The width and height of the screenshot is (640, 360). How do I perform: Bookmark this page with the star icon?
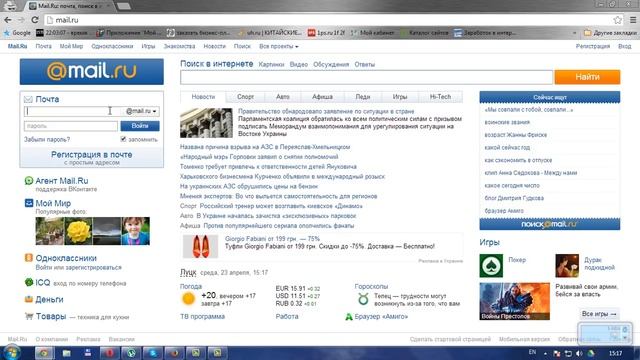click(617, 20)
